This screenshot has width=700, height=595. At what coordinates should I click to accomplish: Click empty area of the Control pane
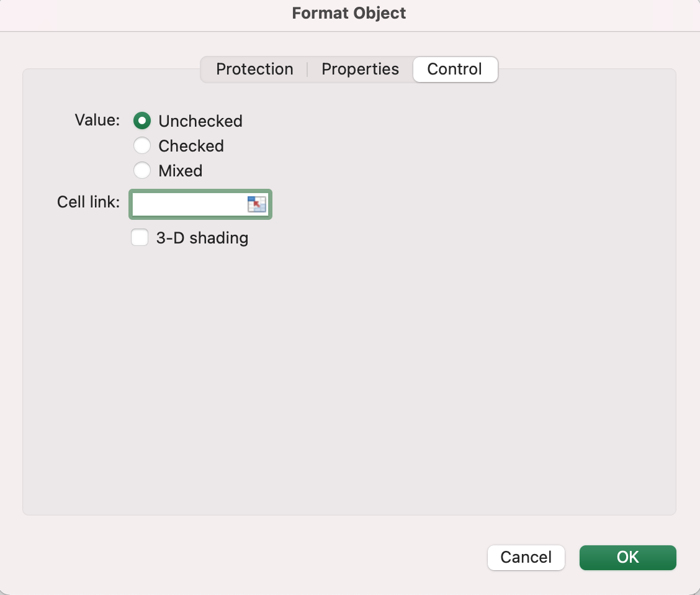pyautogui.click(x=410, y=373)
